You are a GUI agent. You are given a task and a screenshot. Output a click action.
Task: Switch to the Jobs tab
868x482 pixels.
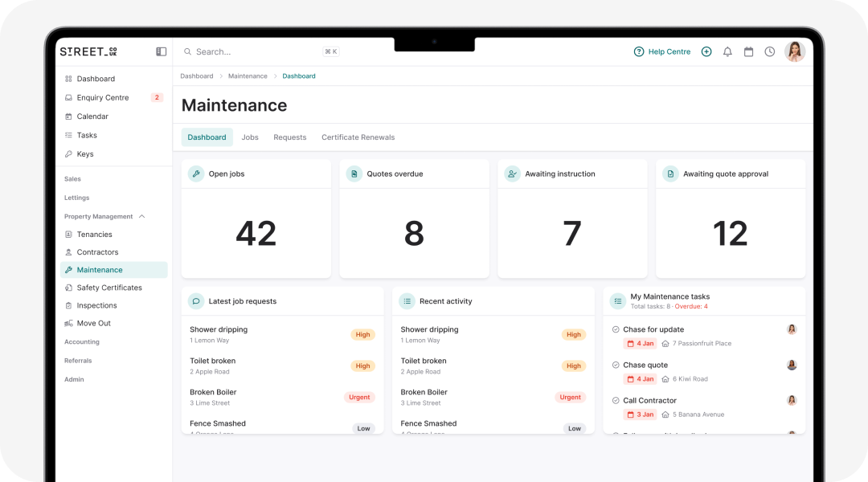coord(250,137)
